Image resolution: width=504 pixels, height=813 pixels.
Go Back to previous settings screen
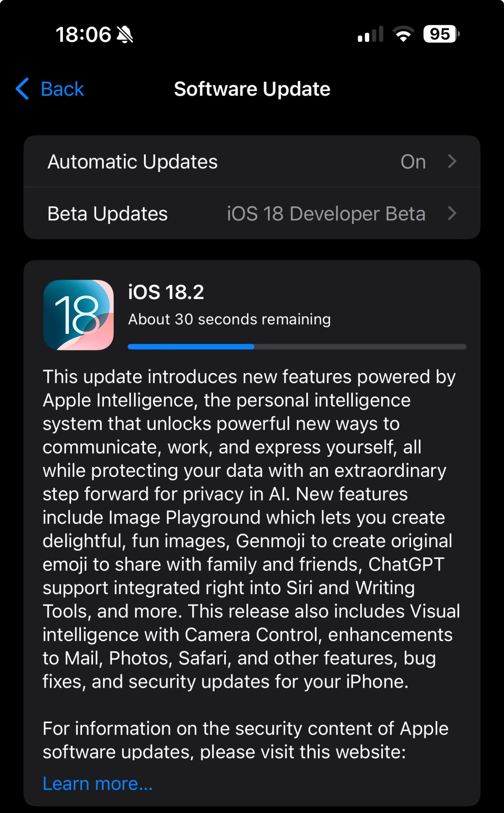pos(50,89)
